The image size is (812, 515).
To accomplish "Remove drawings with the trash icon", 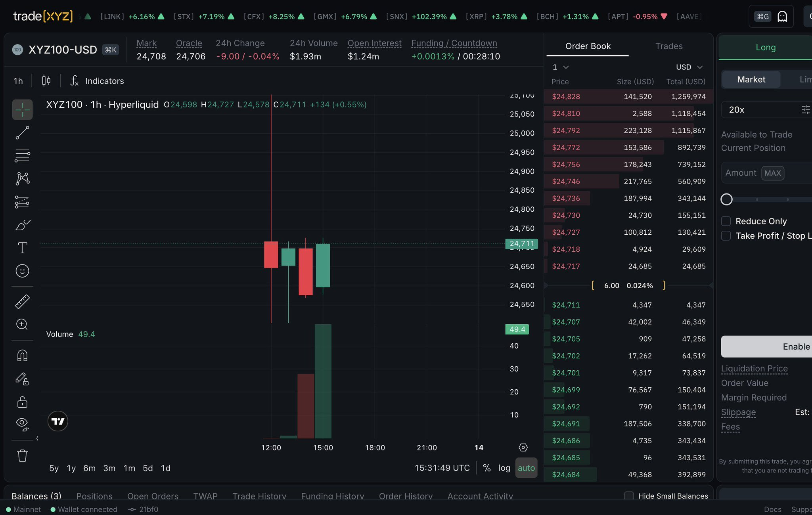I will [x=22, y=456].
